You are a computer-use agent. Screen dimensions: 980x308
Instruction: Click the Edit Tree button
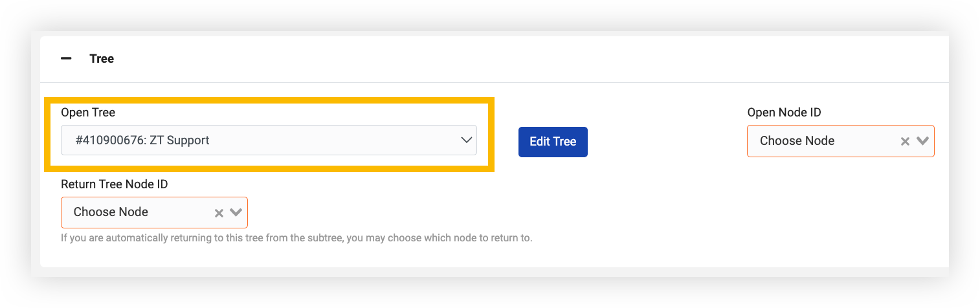pyautogui.click(x=553, y=142)
